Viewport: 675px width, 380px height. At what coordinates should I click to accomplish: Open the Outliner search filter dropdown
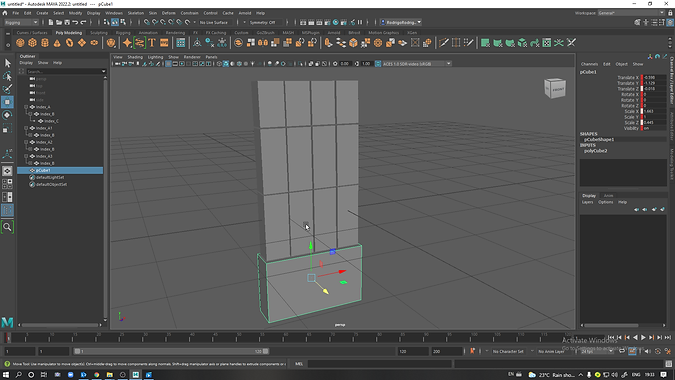(104, 71)
